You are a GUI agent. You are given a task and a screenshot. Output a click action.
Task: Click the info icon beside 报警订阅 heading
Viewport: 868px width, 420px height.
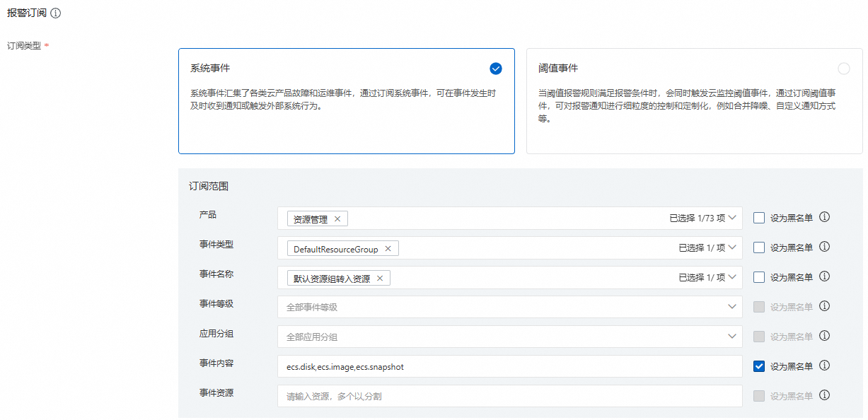coord(56,13)
